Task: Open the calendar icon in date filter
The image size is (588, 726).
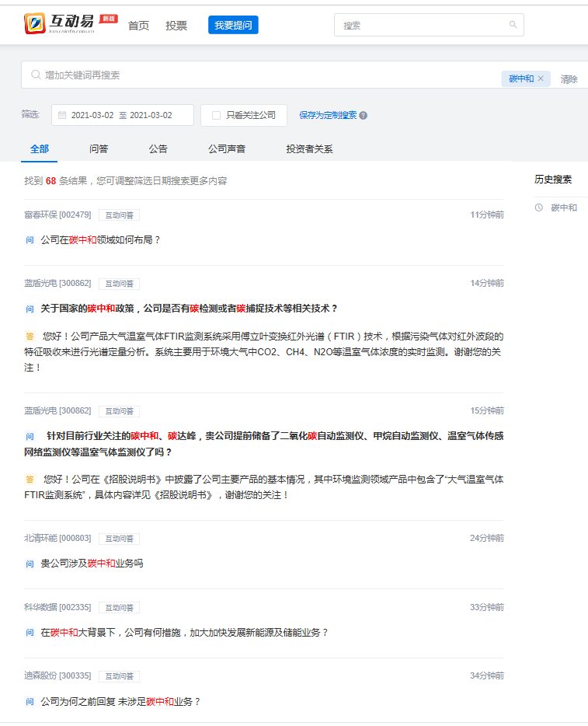Action: pyautogui.click(x=62, y=115)
